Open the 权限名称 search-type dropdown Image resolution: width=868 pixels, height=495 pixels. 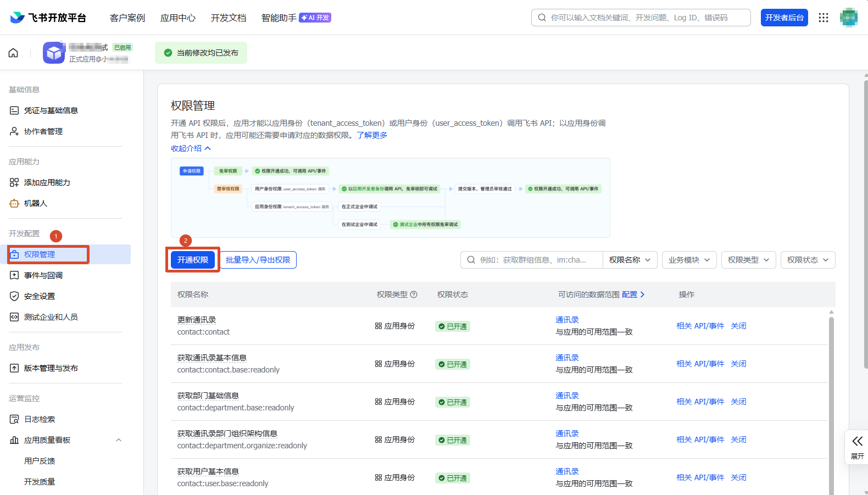click(x=630, y=260)
